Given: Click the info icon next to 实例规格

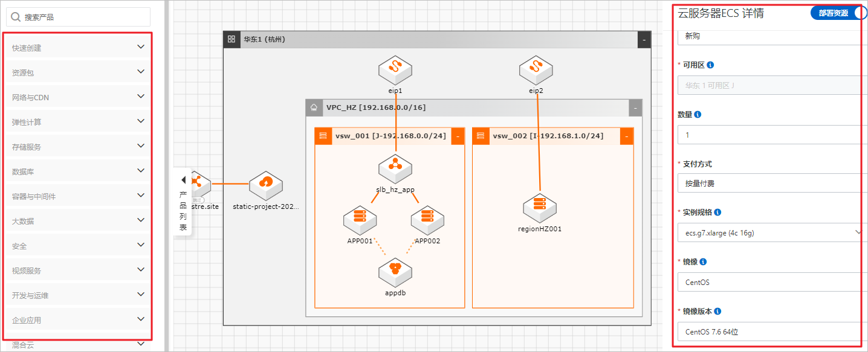Looking at the screenshot, I should coord(717,213).
